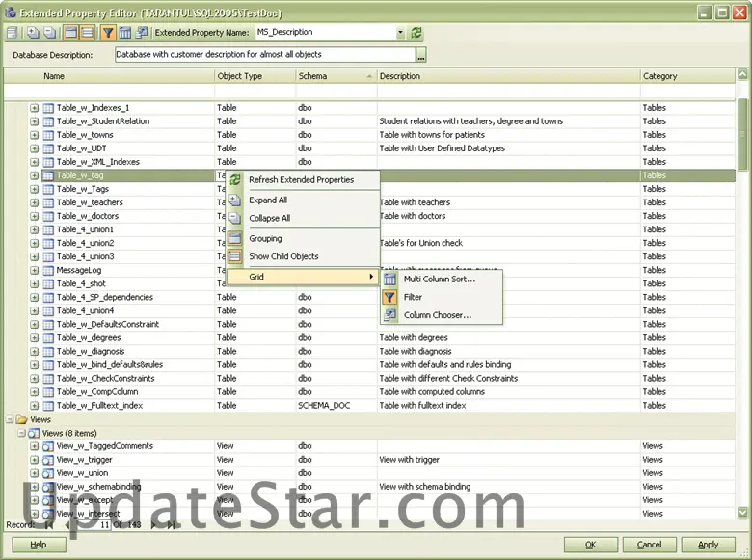Select the Table_w_Tags row name
This screenshot has height=560, width=752.
click(x=83, y=189)
